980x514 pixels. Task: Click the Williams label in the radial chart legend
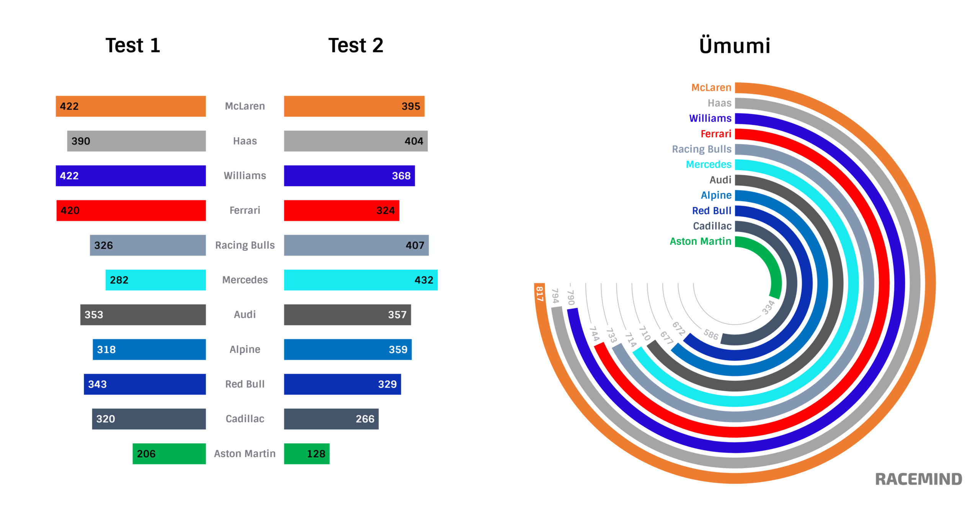pyautogui.click(x=710, y=118)
